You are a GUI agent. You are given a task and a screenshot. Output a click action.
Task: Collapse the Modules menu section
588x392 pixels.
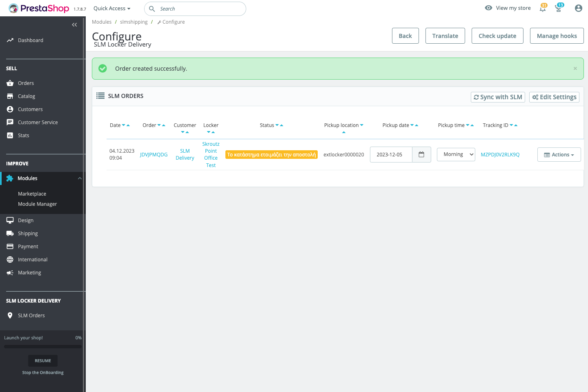point(80,178)
